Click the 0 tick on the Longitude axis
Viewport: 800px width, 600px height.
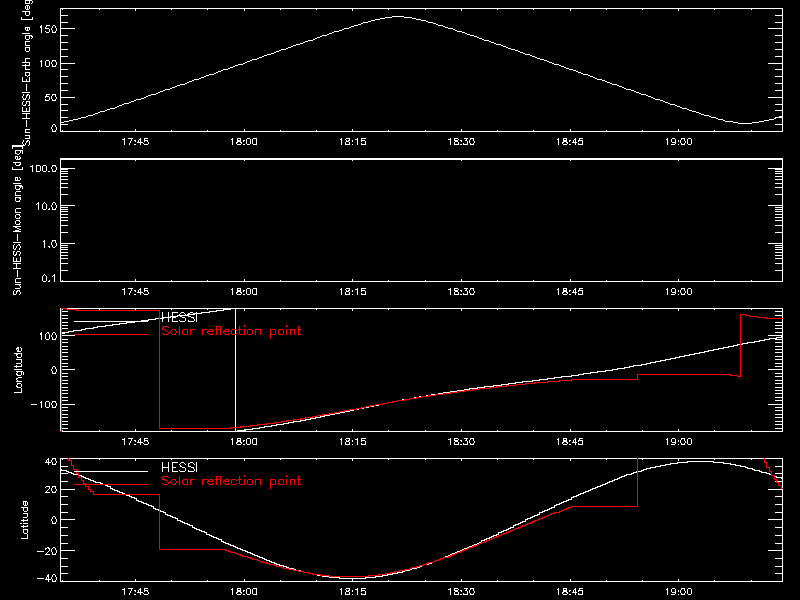click(x=54, y=370)
